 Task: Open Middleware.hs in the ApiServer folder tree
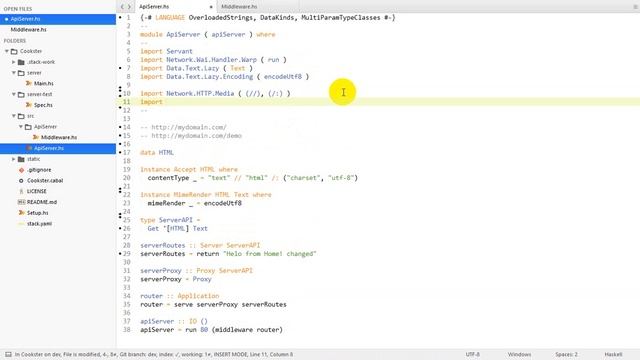point(59,138)
